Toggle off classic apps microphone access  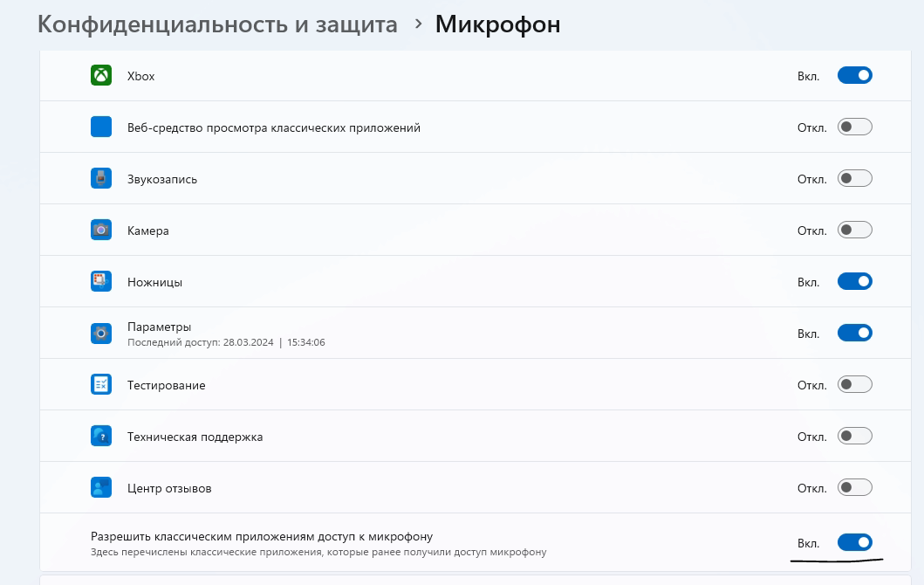coord(854,543)
